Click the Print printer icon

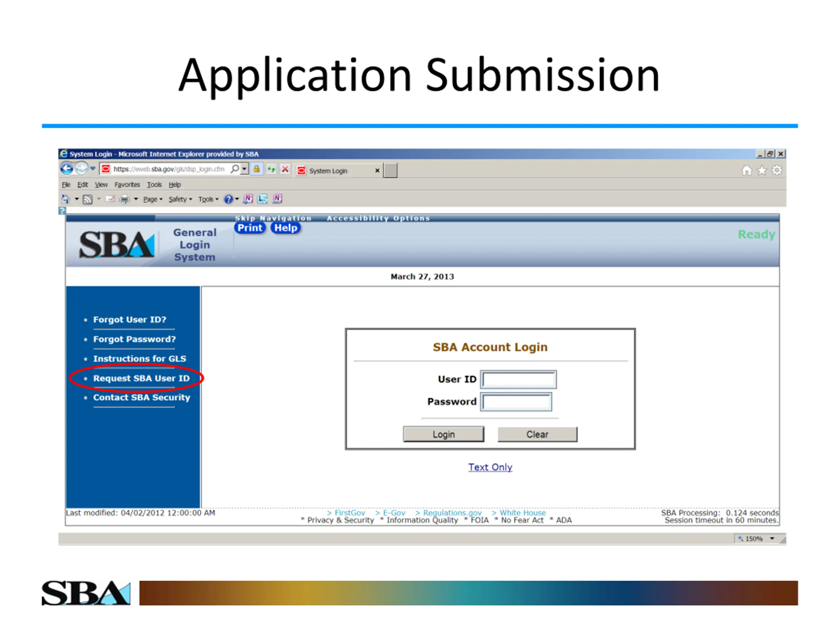[x=125, y=199]
